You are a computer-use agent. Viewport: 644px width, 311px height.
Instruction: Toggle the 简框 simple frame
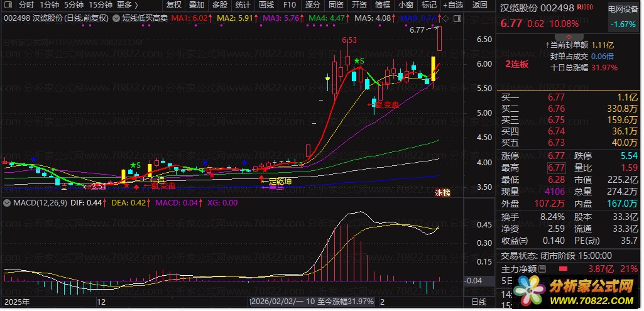383,6
